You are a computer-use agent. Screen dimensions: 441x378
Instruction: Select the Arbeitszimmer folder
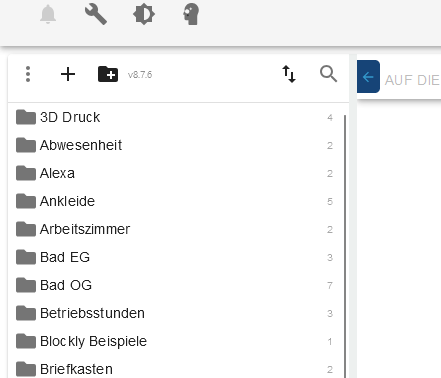tap(175, 229)
